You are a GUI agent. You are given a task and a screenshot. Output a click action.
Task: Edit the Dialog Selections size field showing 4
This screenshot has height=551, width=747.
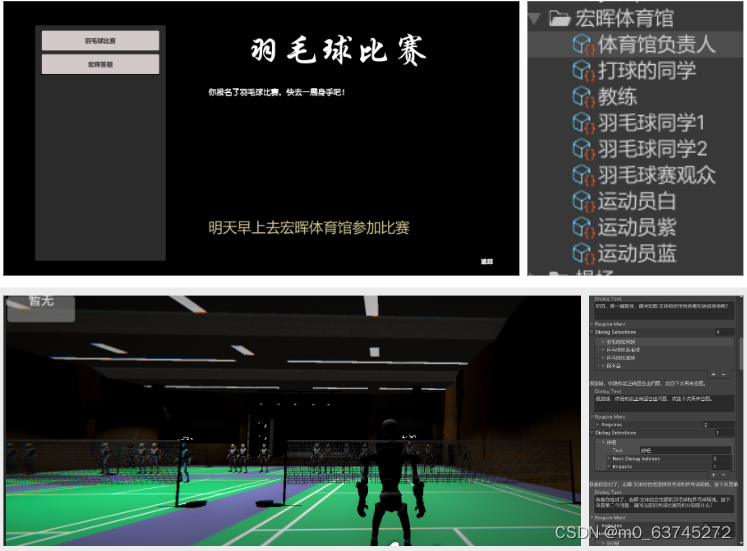coord(725,332)
